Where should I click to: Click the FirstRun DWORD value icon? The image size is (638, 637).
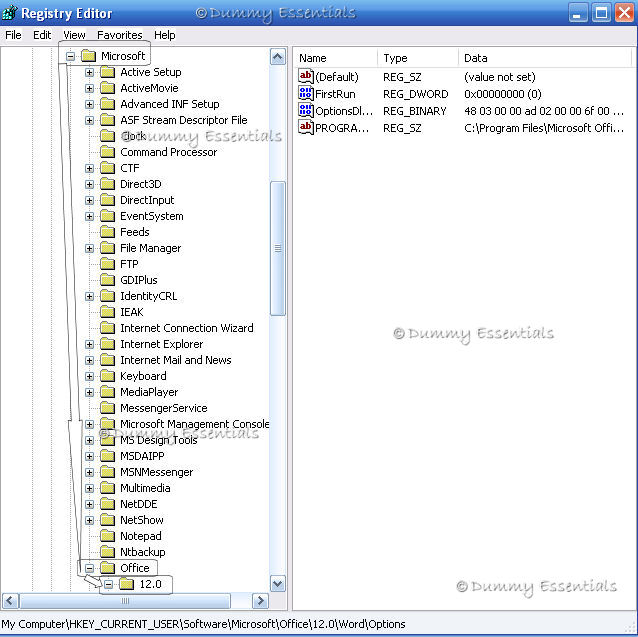(306, 94)
